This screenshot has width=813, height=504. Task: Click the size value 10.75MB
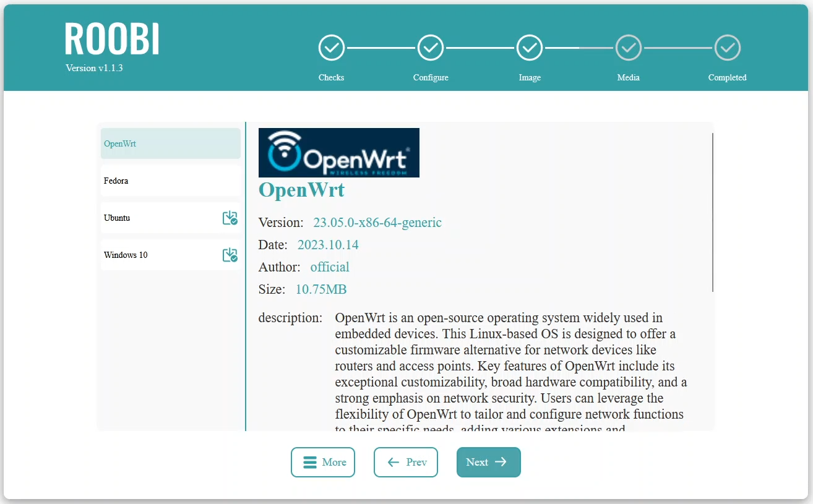[321, 289]
